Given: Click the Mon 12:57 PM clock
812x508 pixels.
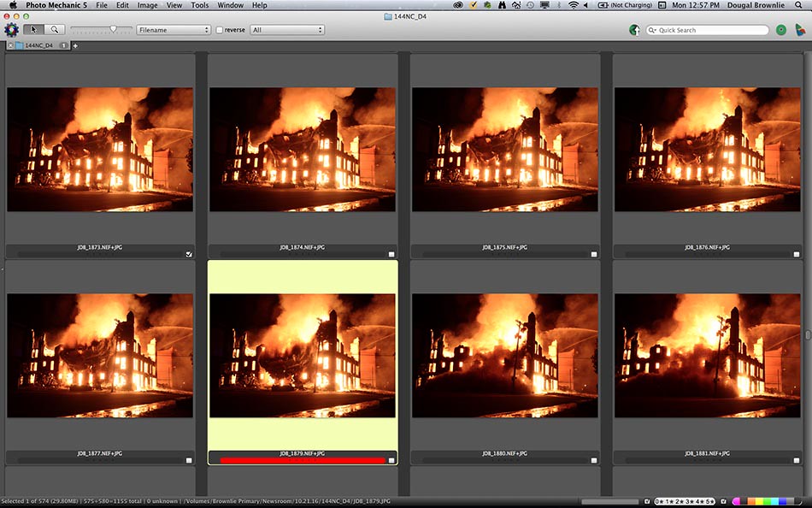Looking at the screenshot, I should (x=696, y=5).
